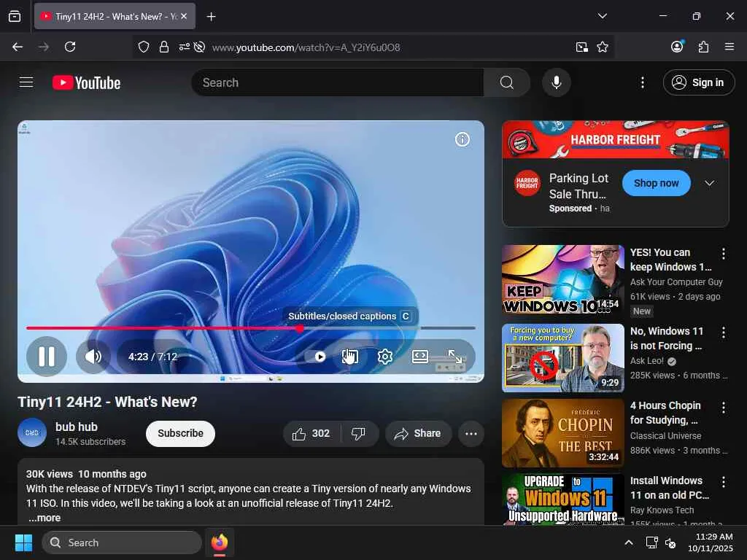Viewport: 747px width, 560px height.
Task: Open the tracking protection shield
Action: [144, 47]
